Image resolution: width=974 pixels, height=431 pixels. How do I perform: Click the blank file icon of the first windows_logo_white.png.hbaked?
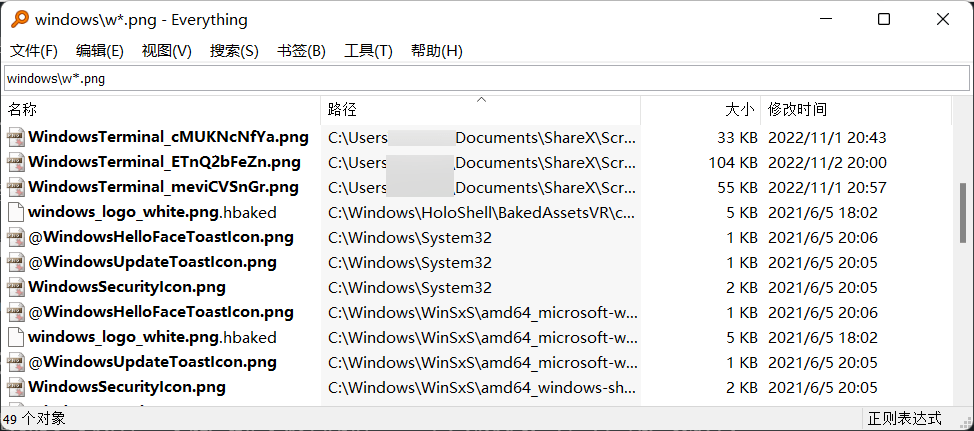(16, 212)
